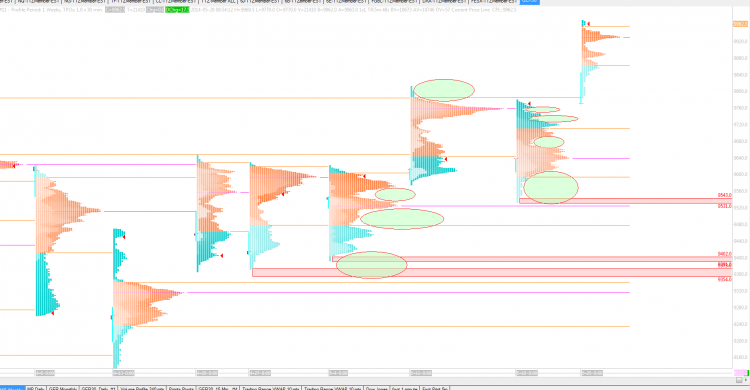Click the 5-25 date label on time axis

point(592,373)
